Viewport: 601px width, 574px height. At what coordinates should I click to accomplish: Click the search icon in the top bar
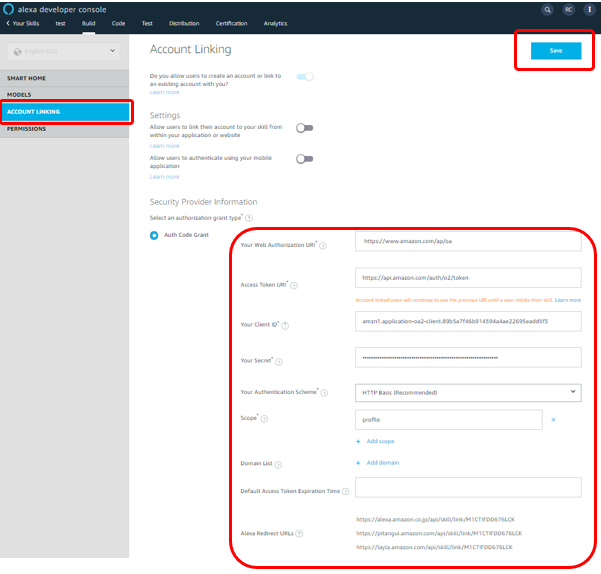[x=547, y=9]
